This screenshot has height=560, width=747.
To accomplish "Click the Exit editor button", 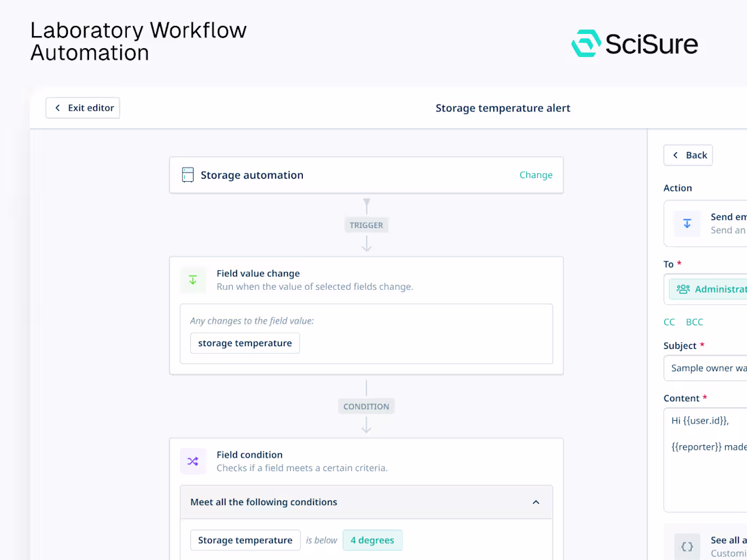I will point(82,107).
